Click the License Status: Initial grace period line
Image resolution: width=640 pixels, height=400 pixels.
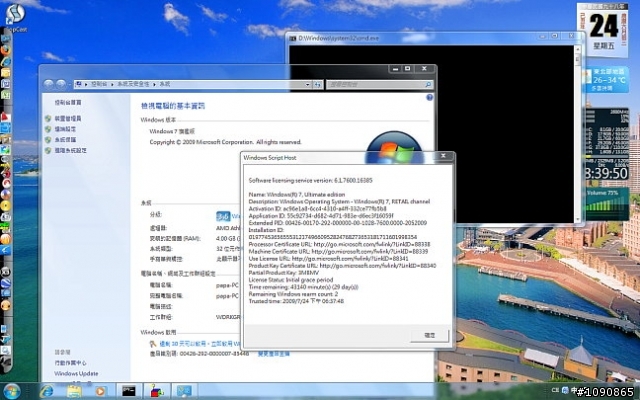point(291,280)
